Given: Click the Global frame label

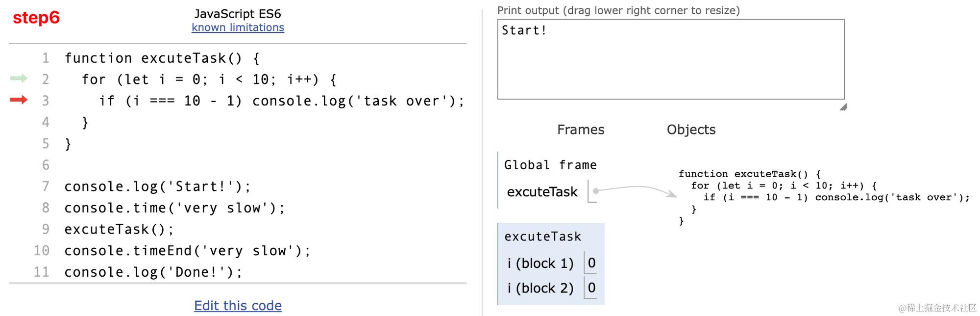Looking at the screenshot, I should coord(550,165).
